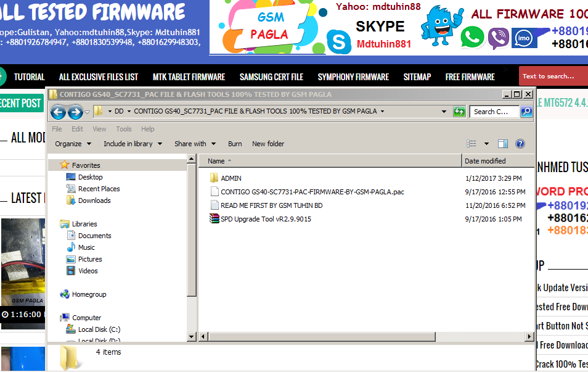The height and width of the screenshot is (372, 588).
Task: Click the Search box in Explorer
Action: coord(494,112)
